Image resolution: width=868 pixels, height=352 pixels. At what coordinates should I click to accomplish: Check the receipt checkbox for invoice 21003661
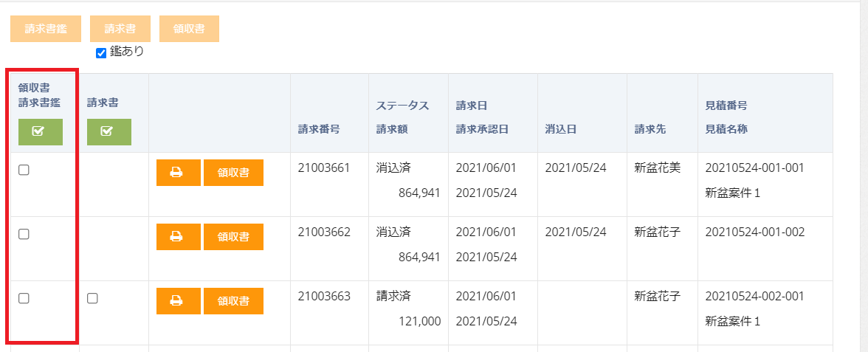tap(24, 170)
